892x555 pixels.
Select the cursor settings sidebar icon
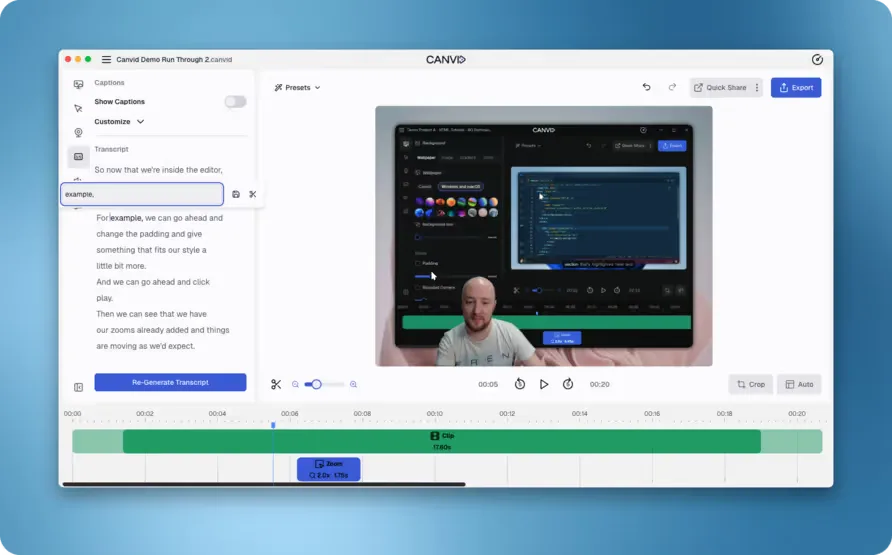click(78, 108)
